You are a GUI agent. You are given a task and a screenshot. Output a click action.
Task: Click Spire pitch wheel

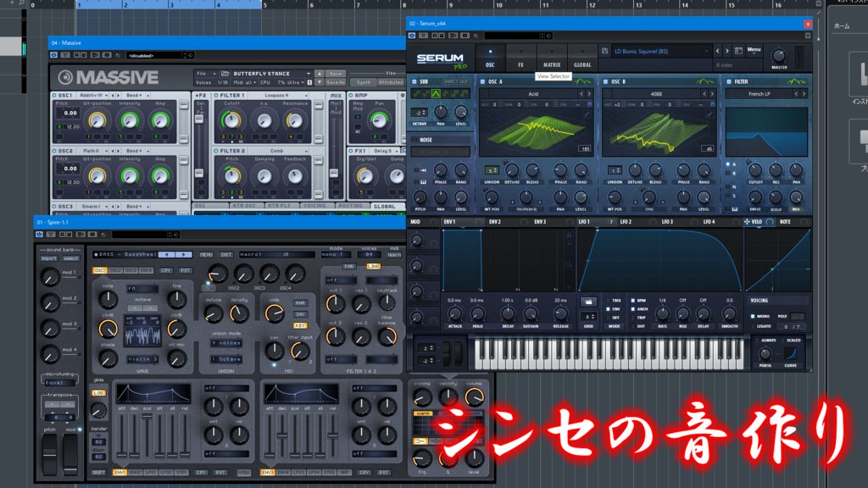[49, 454]
